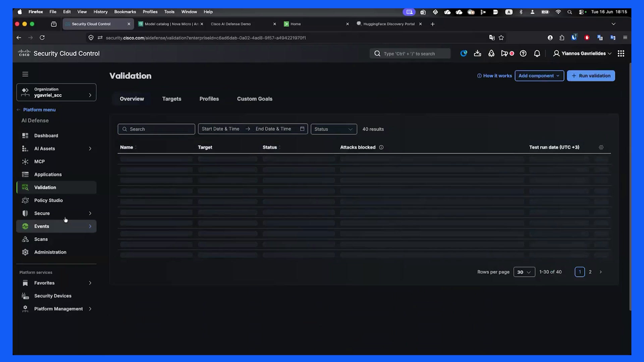
Task: Switch to the Custom Goals tab
Action: [255, 99]
